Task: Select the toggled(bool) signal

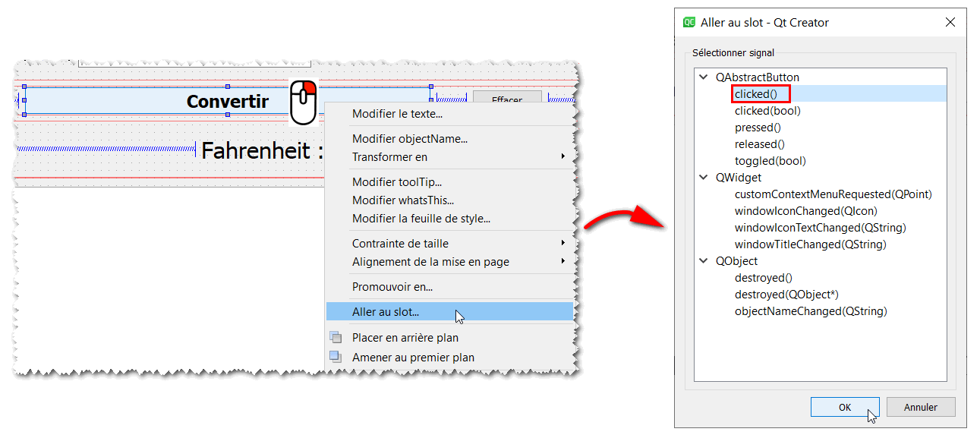Action: click(x=770, y=161)
